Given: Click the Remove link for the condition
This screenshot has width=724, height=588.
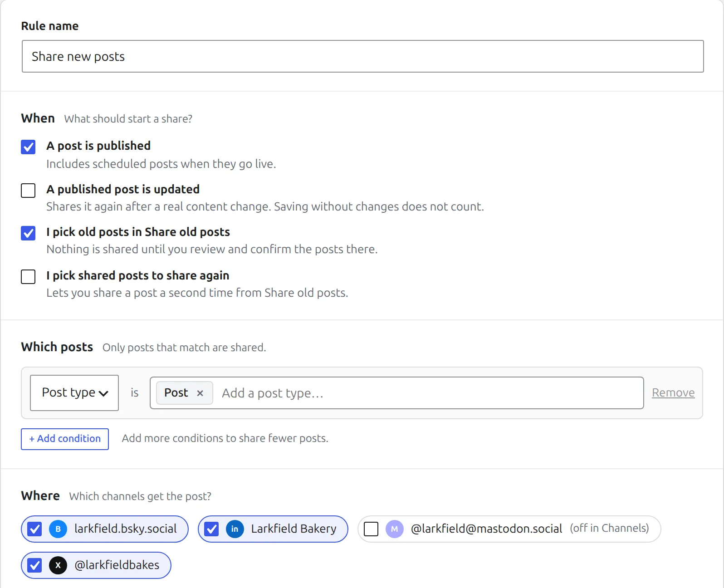Looking at the screenshot, I should point(673,393).
